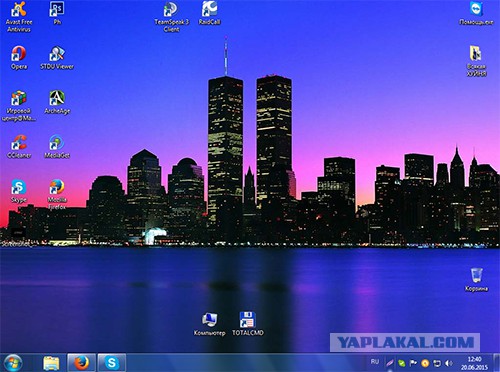Open Avast Free Antivirus desktop shortcut
Viewport: 500px width, 372px height.
coord(19,17)
